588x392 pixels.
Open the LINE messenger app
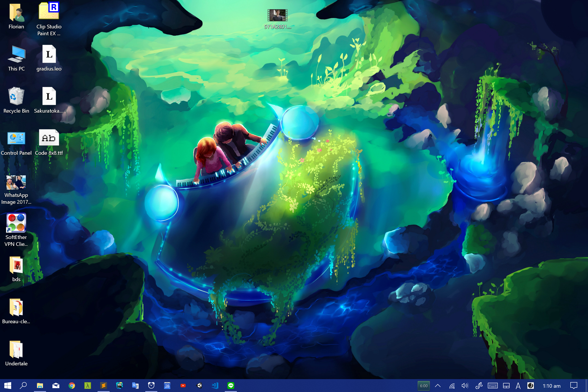pyautogui.click(x=231, y=386)
